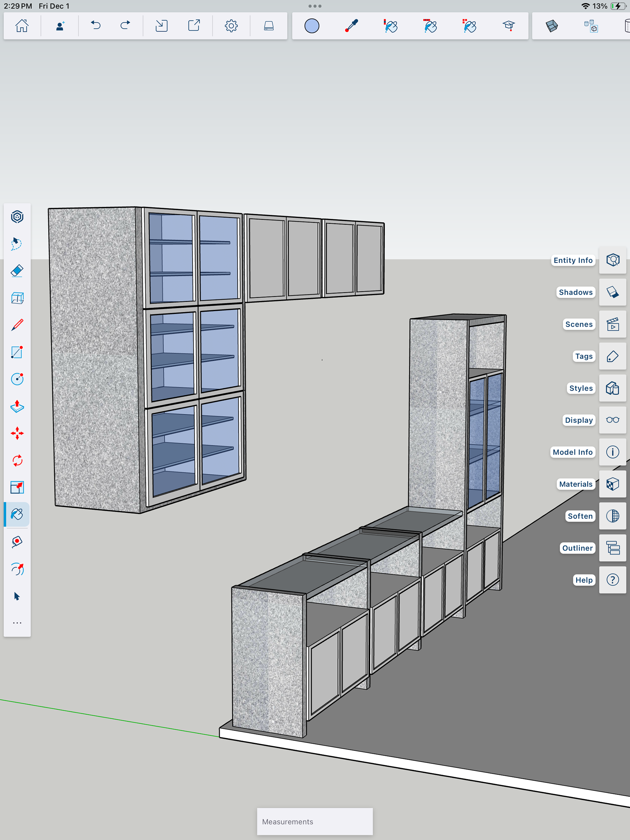Select the Eraser tool
The width and height of the screenshot is (630, 840).
pyautogui.click(x=17, y=271)
